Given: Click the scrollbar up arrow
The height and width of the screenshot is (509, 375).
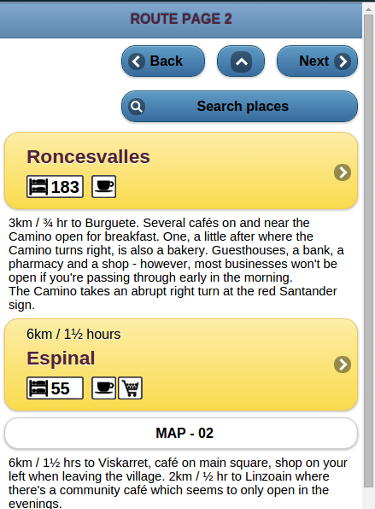Looking at the screenshot, I should point(368,9).
